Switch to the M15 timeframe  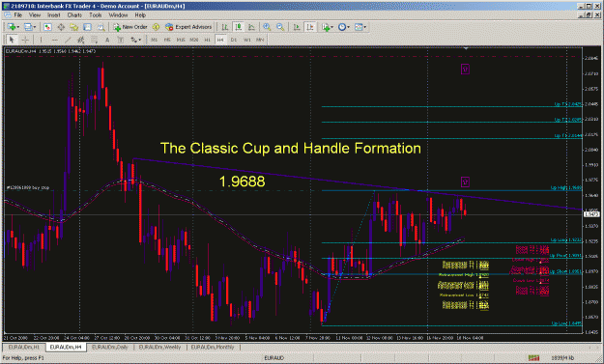[x=181, y=40]
